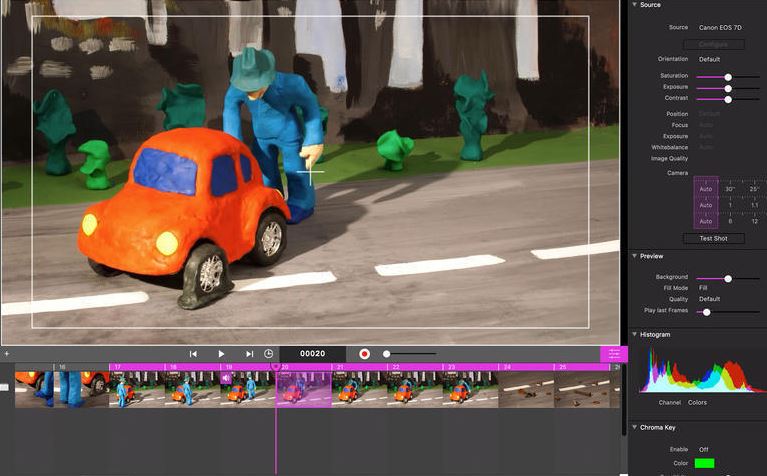
Task: Click the plus icon above the timeline
Action: [6, 354]
